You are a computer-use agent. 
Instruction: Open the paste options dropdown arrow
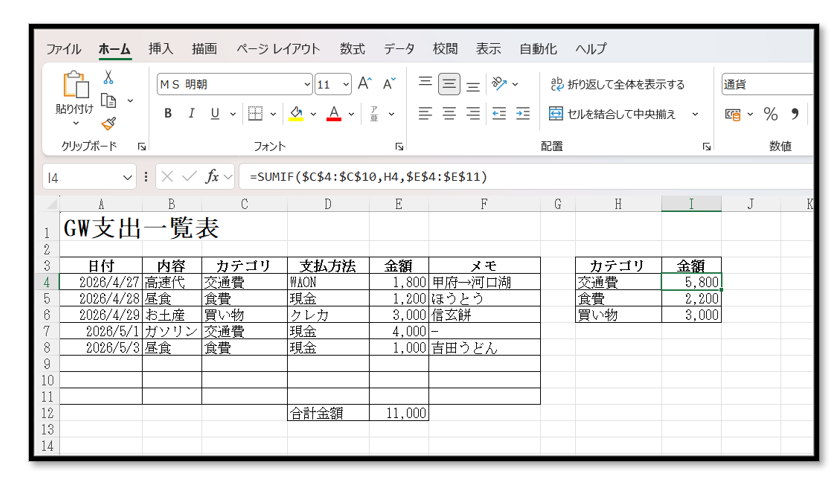(x=75, y=123)
